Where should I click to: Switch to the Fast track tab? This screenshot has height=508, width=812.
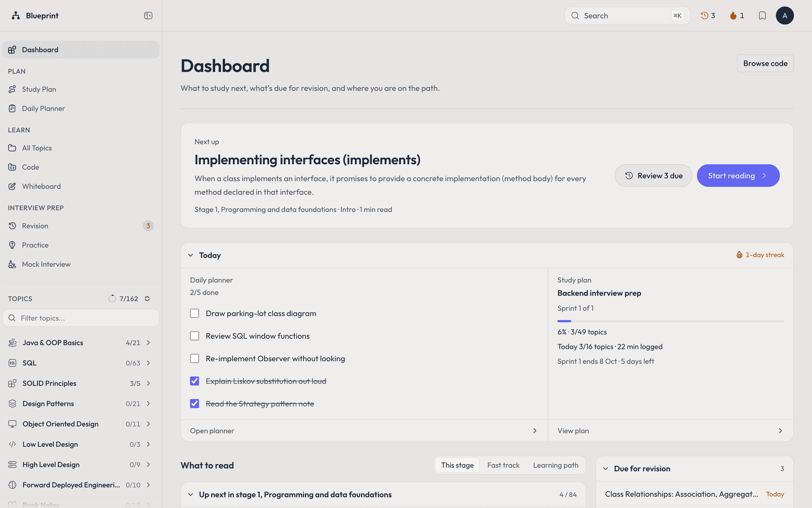point(503,465)
